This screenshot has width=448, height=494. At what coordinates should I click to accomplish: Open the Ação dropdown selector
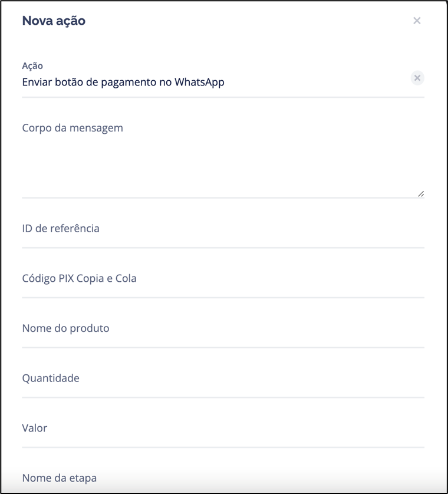point(212,83)
